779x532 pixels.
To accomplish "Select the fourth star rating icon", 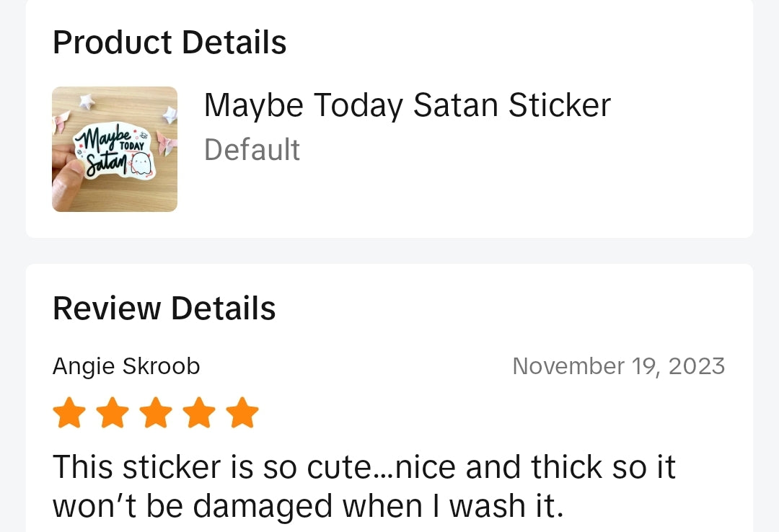I will coord(198,412).
